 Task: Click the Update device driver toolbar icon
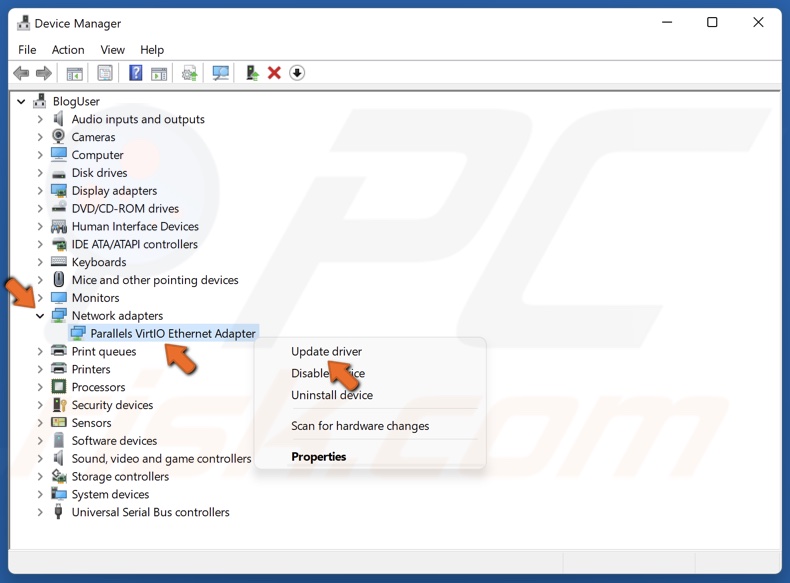[x=190, y=74]
